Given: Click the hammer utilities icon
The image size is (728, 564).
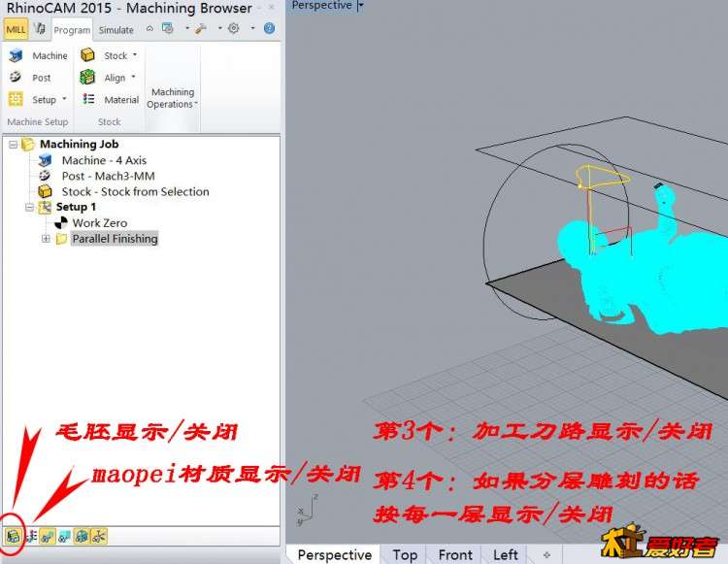Looking at the screenshot, I should 201,28.
